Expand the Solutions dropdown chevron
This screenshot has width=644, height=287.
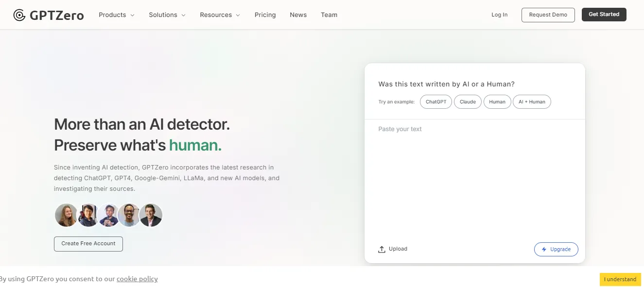coord(183,15)
